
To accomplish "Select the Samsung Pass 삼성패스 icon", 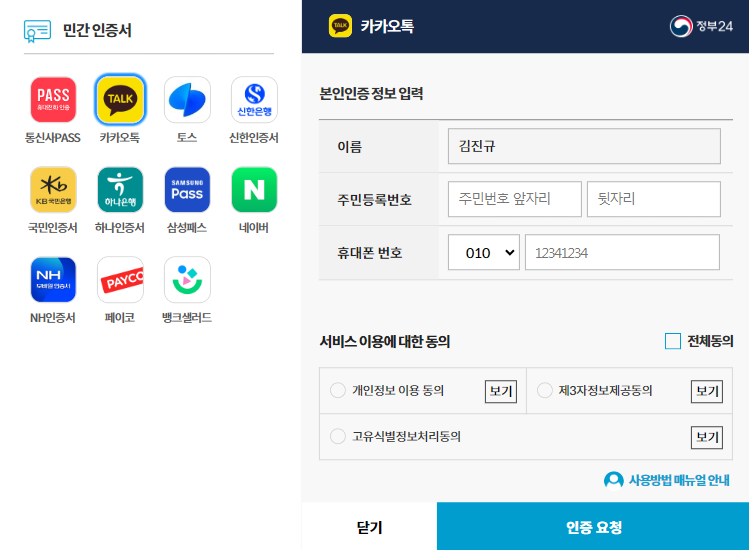I will [187, 190].
